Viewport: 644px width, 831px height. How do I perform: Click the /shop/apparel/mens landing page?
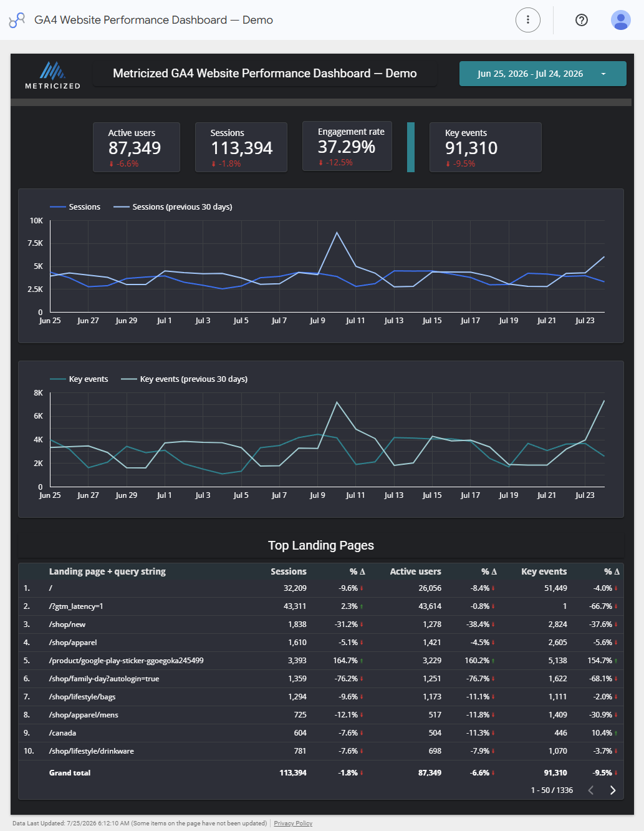(84, 715)
